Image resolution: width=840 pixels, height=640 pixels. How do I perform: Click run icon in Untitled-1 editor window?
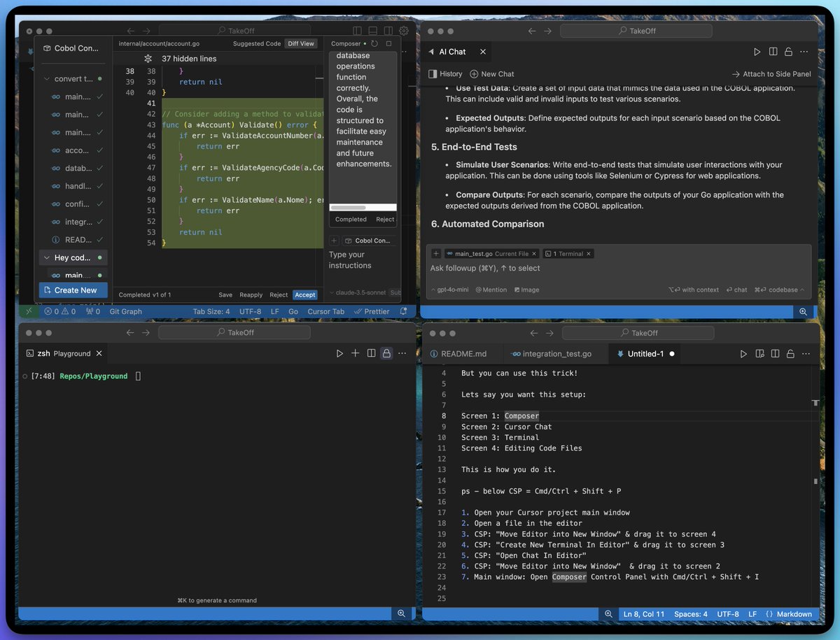pyautogui.click(x=743, y=354)
